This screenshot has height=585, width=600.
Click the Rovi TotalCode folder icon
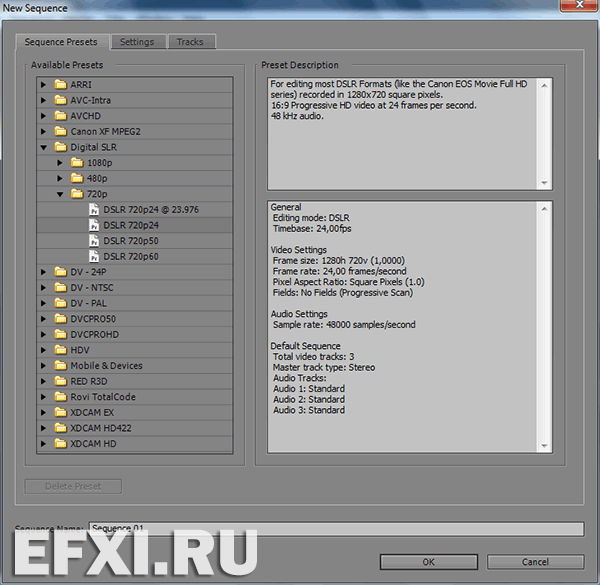60,397
